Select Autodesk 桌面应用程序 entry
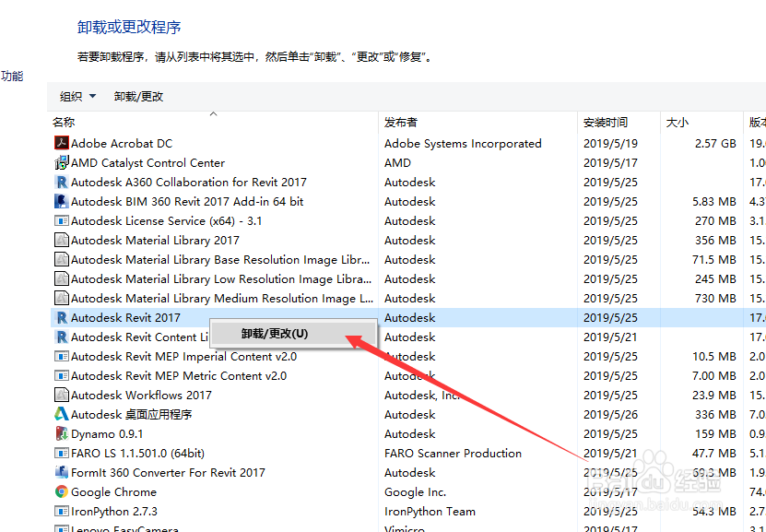Screen dimensions: 766x532 coord(132,414)
